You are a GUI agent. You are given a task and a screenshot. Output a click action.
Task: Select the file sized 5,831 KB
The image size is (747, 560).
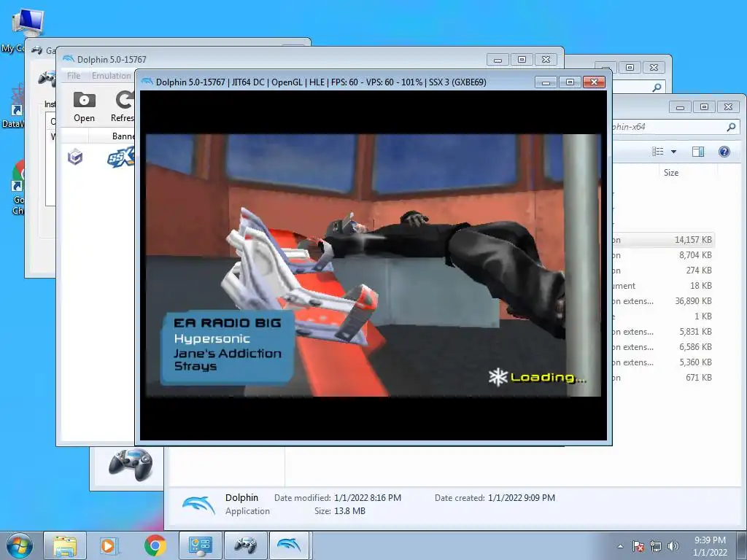click(x=663, y=331)
